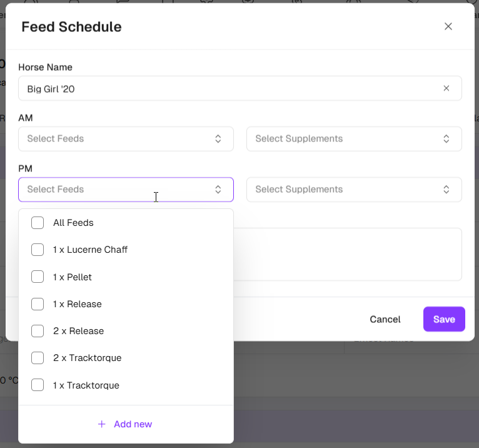Check the All Feeds checkbox
The height and width of the screenshot is (448, 479).
(x=38, y=223)
